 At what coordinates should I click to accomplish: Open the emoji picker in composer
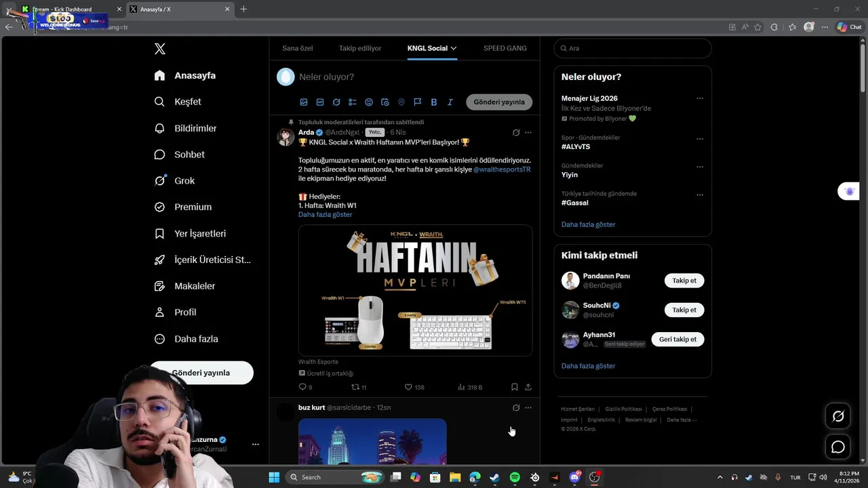(x=369, y=102)
